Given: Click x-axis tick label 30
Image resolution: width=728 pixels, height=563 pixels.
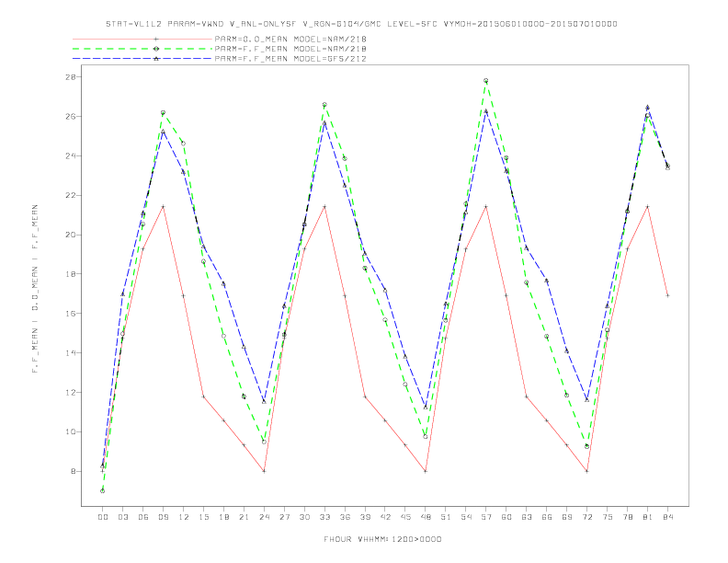Looking at the screenshot, I should pyautogui.click(x=304, y=517).
